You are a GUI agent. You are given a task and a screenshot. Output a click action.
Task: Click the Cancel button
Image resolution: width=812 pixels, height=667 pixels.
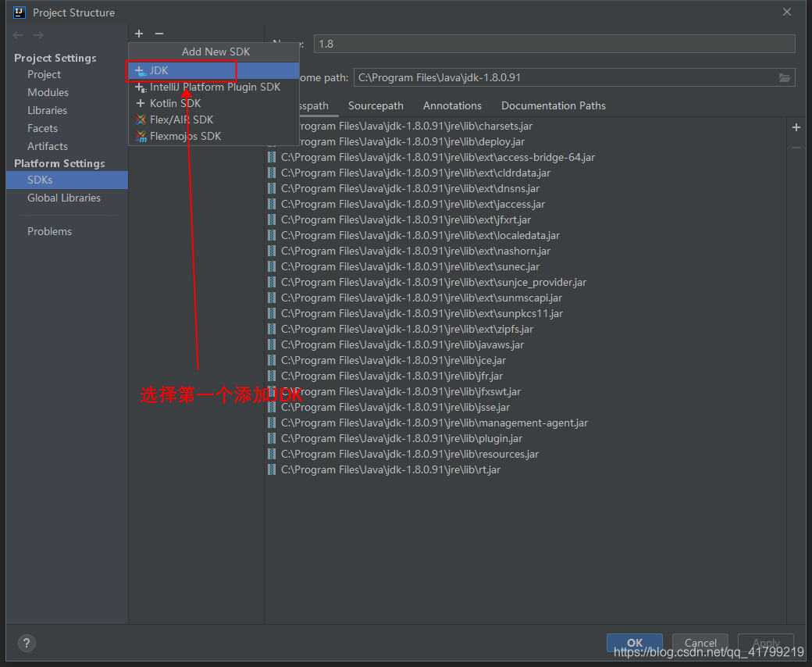point(700,643)
